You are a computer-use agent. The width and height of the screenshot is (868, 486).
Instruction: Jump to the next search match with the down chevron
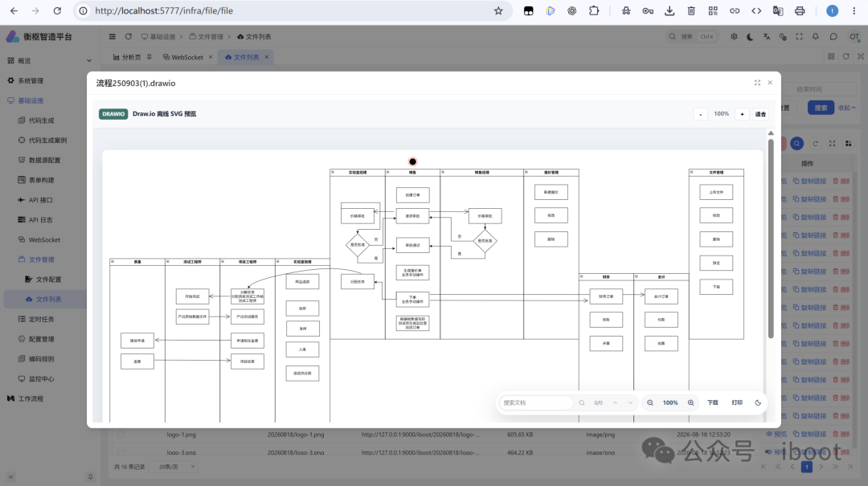pyautogui.click(x=631, y=403)
